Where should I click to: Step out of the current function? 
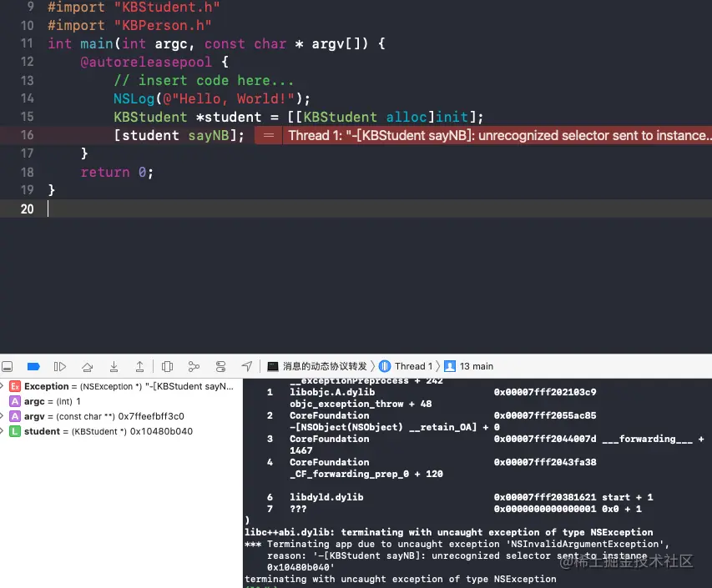140,366
